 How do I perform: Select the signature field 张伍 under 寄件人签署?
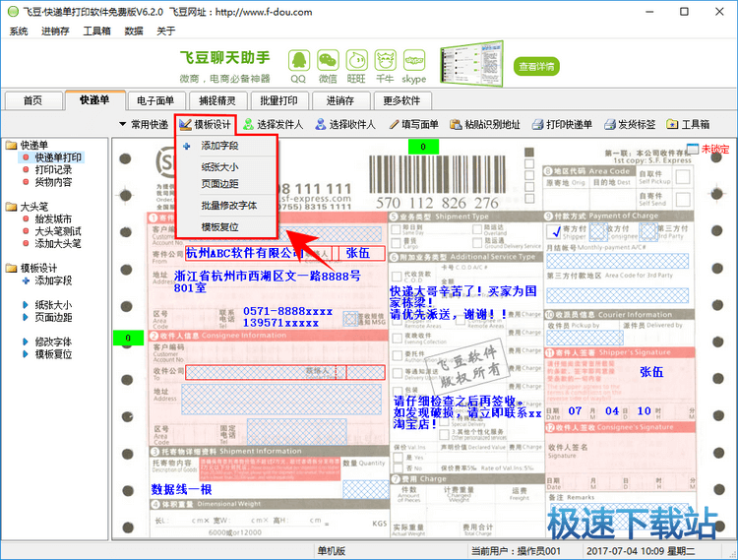coord(651,372)
